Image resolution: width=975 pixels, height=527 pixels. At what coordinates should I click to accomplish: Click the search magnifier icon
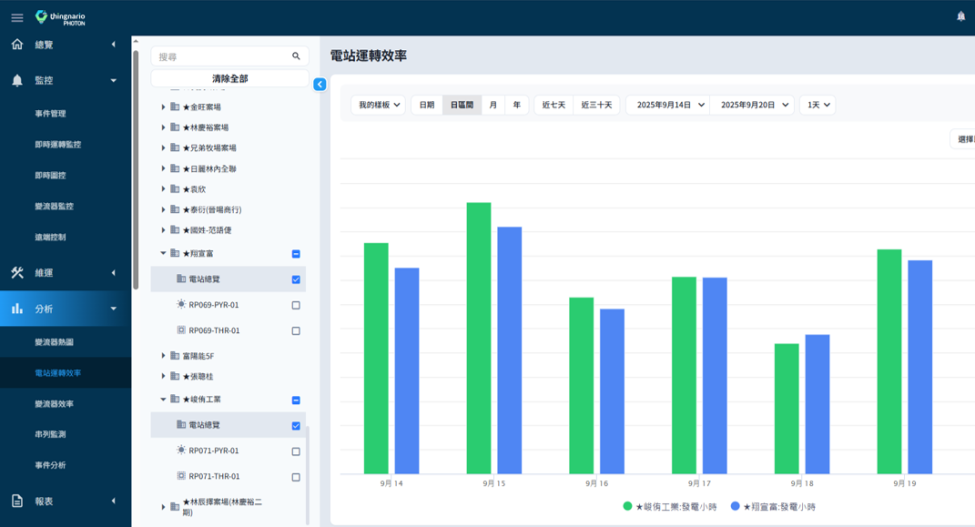click(x=296, y=57)
